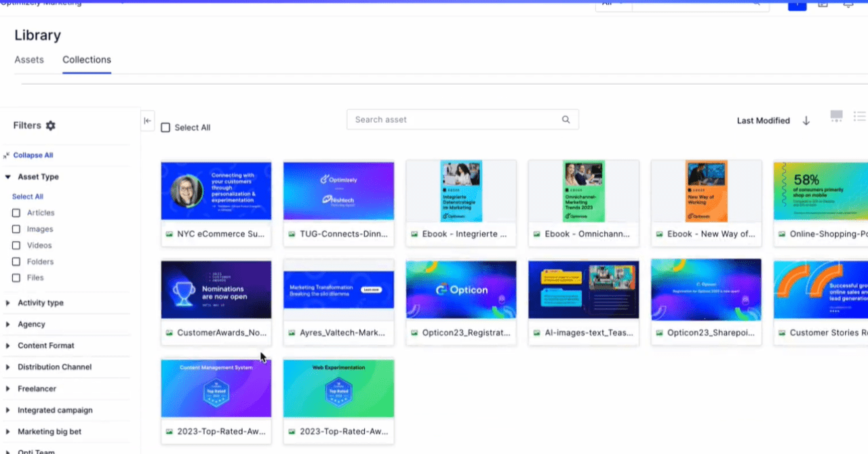
Task: Expand the Activity type filter section
Action: pos(8,303)
